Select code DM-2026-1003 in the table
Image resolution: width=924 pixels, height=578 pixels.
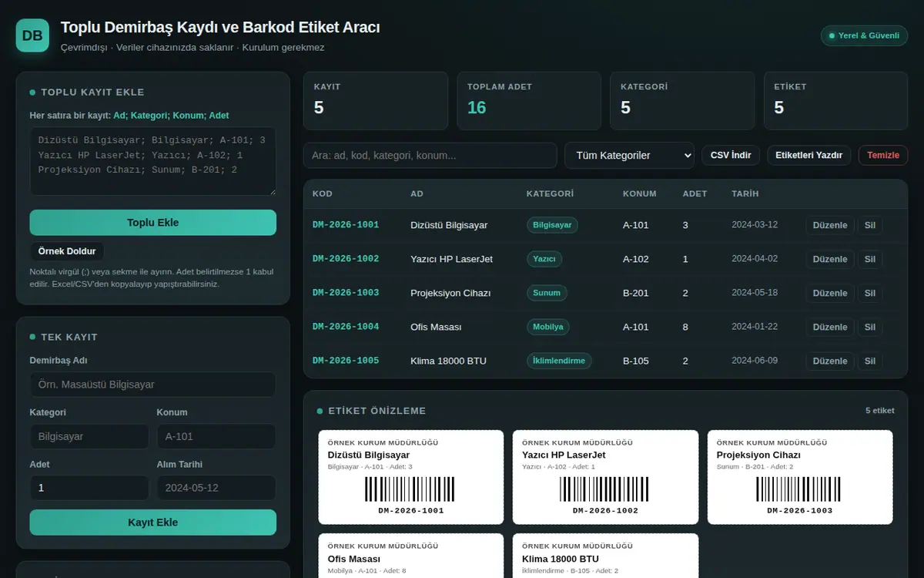346,293
